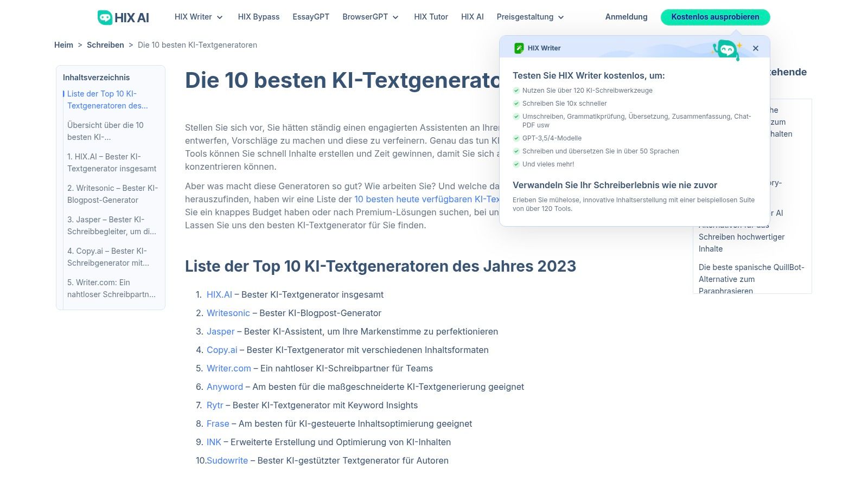Click 'Liste der Top 10 KI-Textgeneratoren des Jahres 2023' heading
This screenshot has height=488, width=868.
(x=381, y=266)
